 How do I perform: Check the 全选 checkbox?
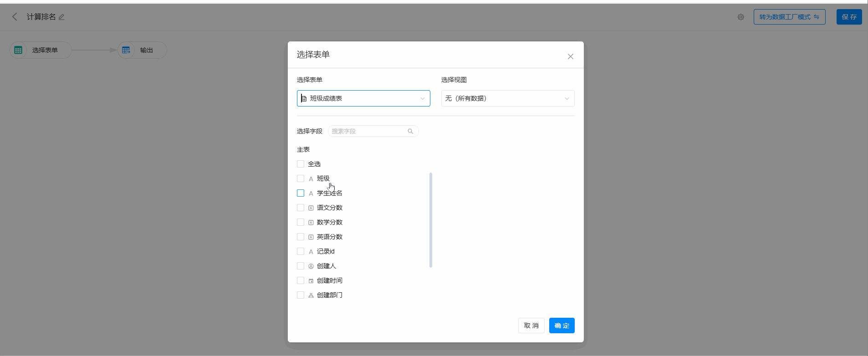pos(301,164)
